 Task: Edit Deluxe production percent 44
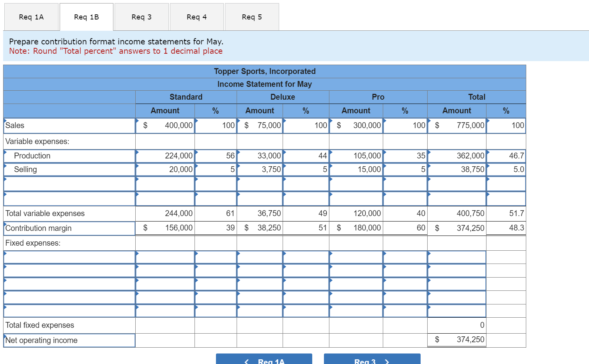(x=306, y=156)
